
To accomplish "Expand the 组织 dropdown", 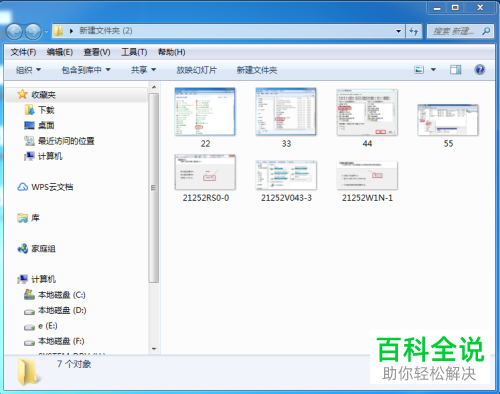I will point(28,70).
